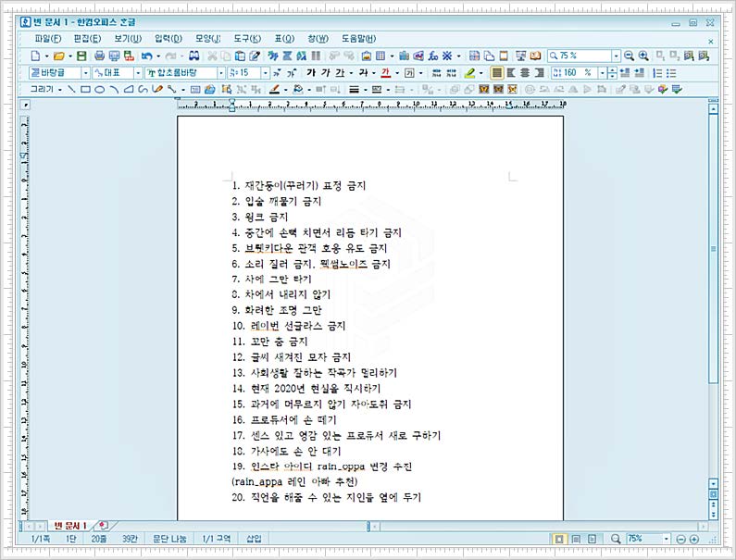
Task: Enable center paragraph alignment
Action: [x=525, y=73]
